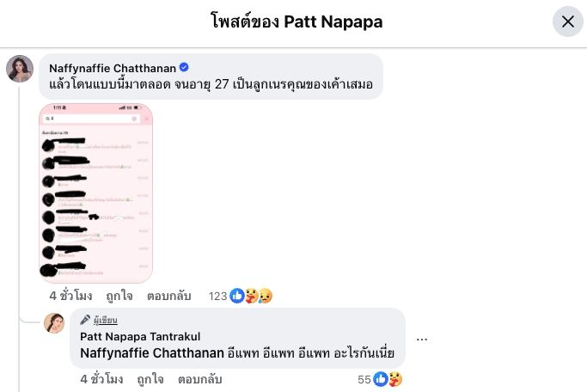Open the attached pink chat screenshot image
587x392 pixels.
[x=96, y=193]
